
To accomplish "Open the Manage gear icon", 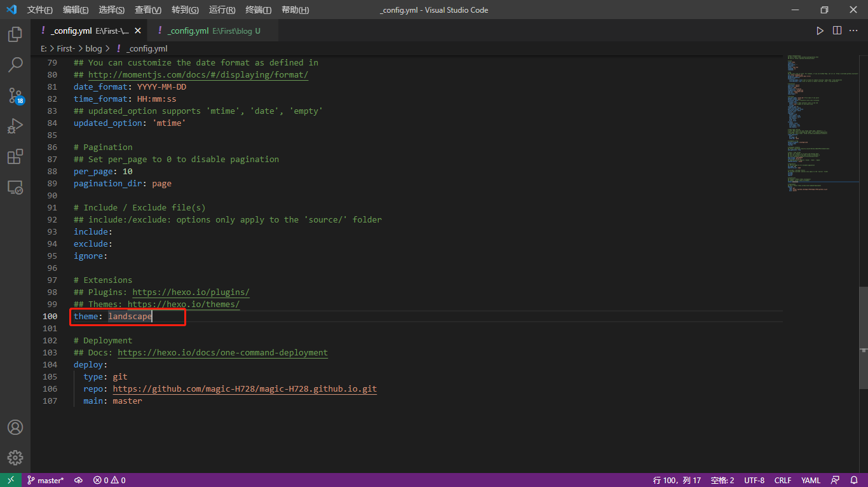I will tap(15, 457).
